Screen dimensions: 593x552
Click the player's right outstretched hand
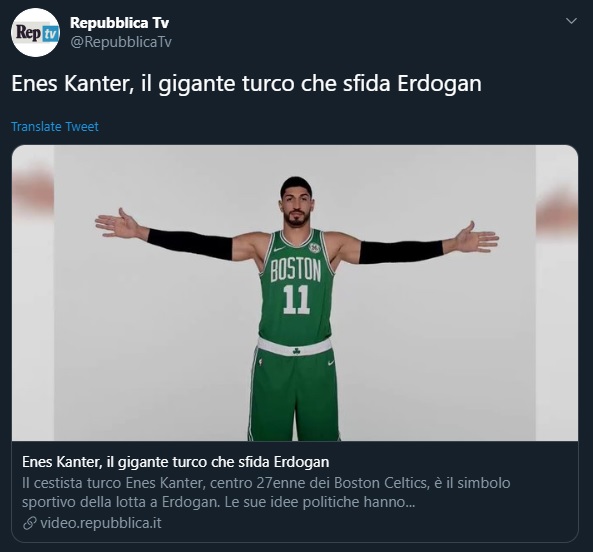pyautogui.click(x=116, y=224)
